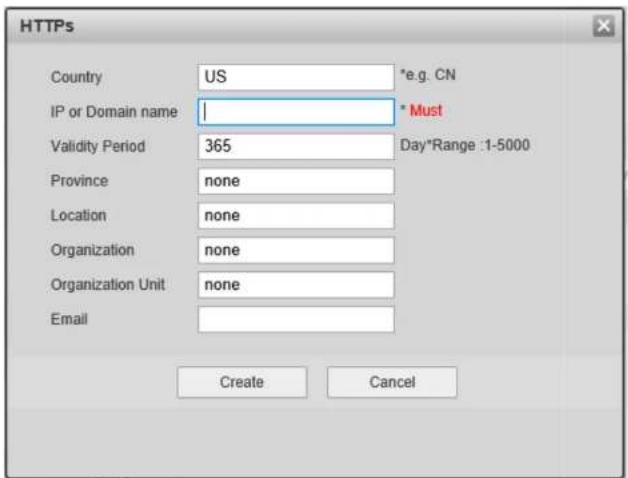Click the "Organization Unit" label
The width and height of the screenshot is (628, 478).
[108, 285]
